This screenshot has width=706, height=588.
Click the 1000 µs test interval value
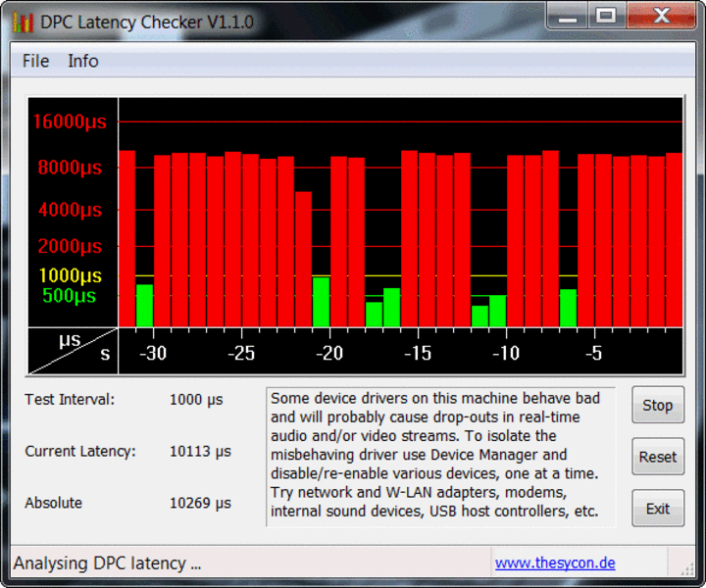point(196,400)
